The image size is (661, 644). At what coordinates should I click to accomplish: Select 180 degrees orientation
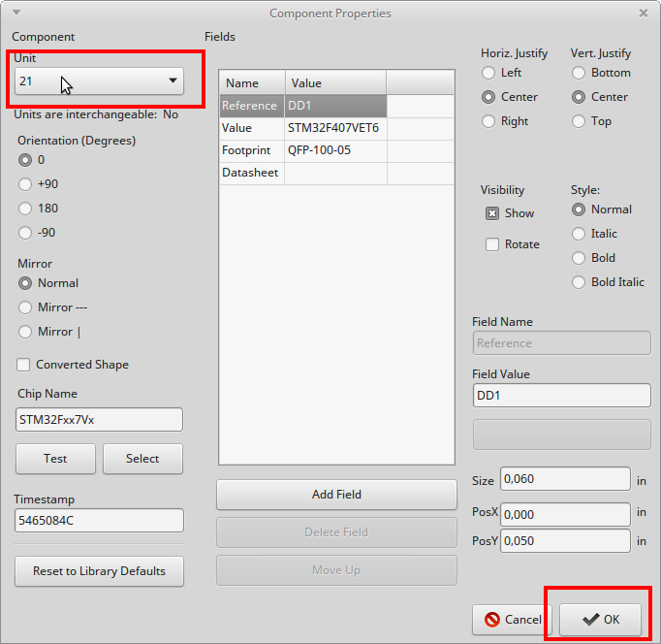[x=26, y=209]
